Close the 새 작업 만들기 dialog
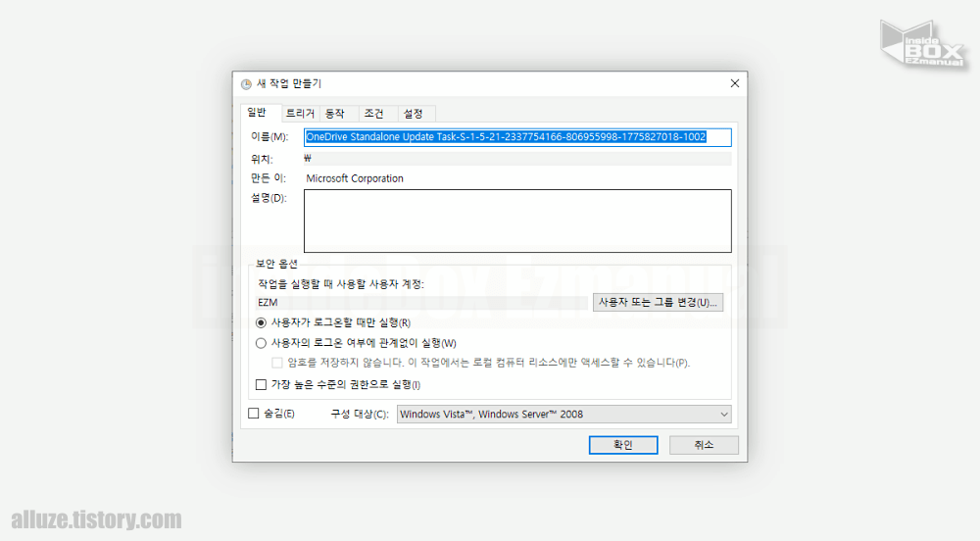 (x=735, y=83)
